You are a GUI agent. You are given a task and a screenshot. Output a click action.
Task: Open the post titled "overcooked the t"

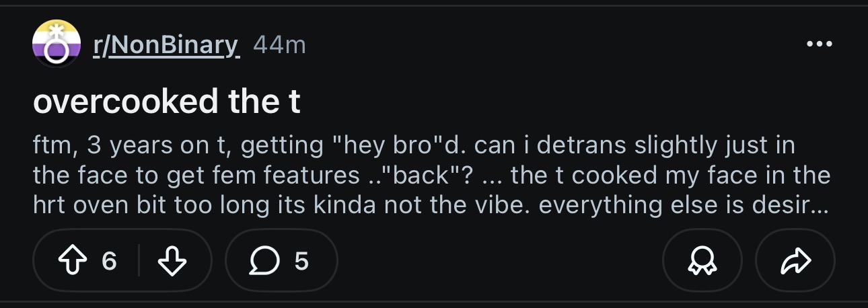166,102
